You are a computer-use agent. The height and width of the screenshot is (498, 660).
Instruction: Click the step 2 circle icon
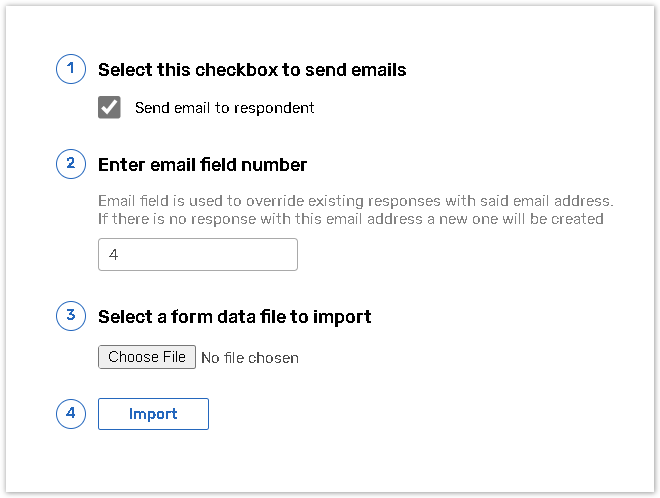click(x=71, y=165)
